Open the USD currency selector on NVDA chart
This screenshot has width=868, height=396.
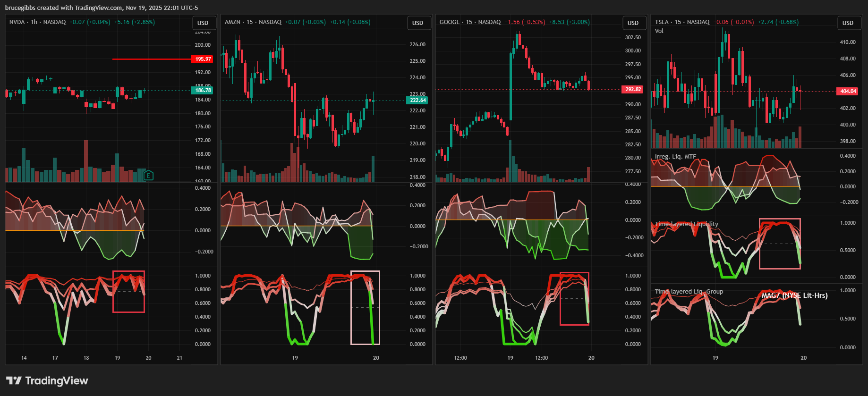[203, 23]
